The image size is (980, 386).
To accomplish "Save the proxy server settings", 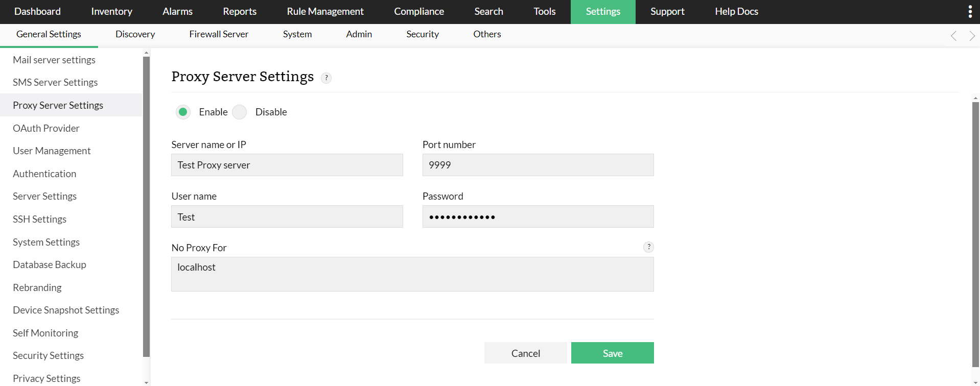I will coord(612,353).
